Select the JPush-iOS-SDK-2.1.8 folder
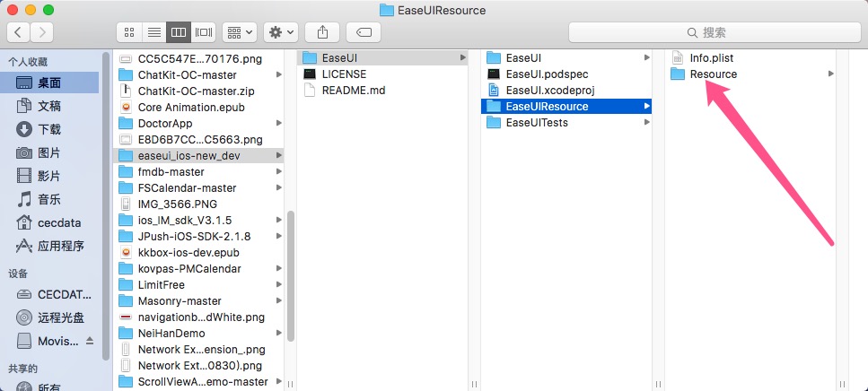The height and width of the screenshot is (391, 868). tap(198, 236)
